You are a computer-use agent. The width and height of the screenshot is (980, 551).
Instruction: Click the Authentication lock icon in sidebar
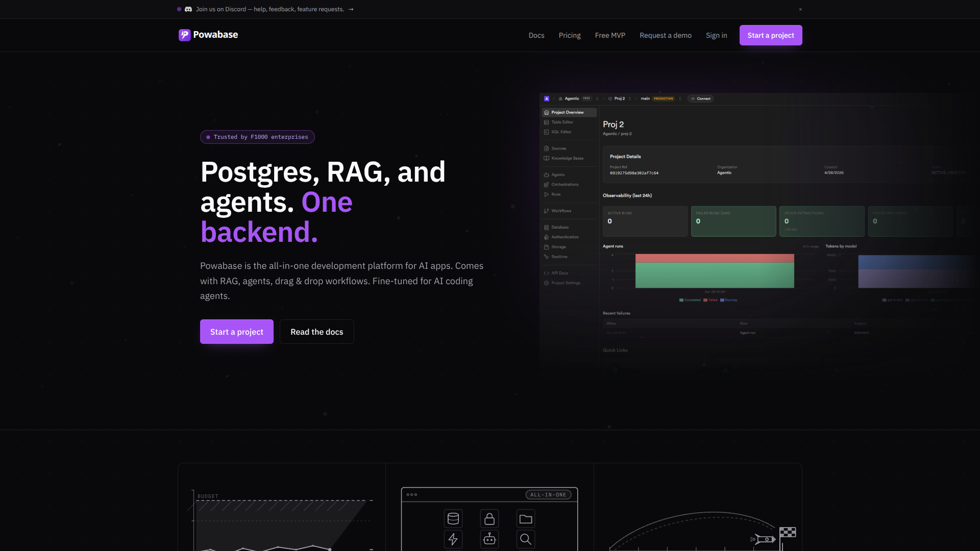[547, 237]
